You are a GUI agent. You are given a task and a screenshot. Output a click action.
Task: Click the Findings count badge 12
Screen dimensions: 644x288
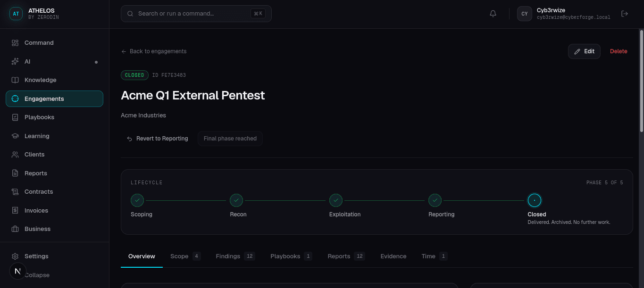[x=250, y=256]
